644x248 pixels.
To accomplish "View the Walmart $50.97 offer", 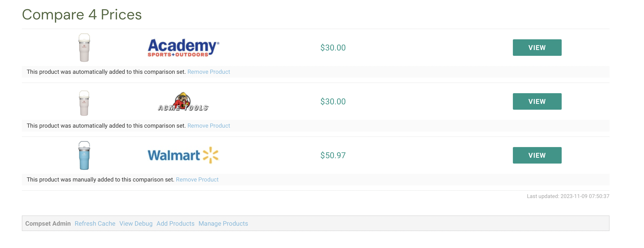I will coord(537,155).
